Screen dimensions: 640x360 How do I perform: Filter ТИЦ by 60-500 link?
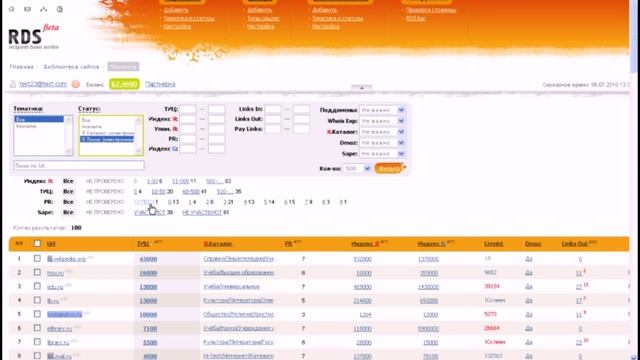[191, 191]
